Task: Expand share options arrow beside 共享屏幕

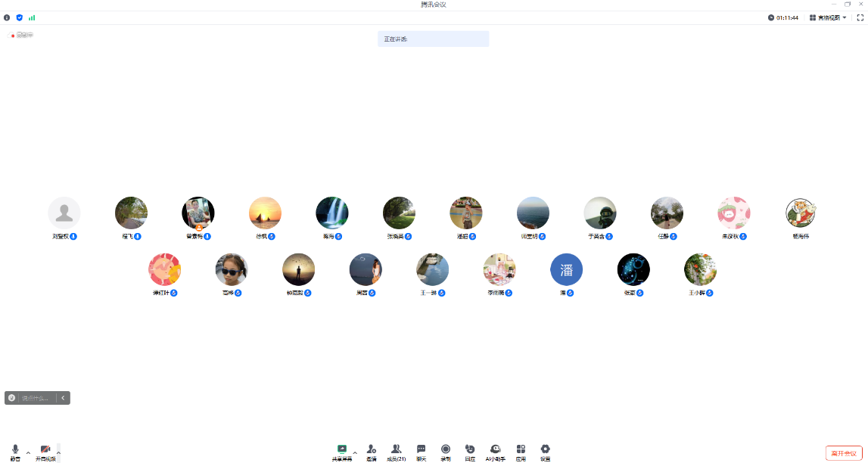Action: tap(355, 452)
